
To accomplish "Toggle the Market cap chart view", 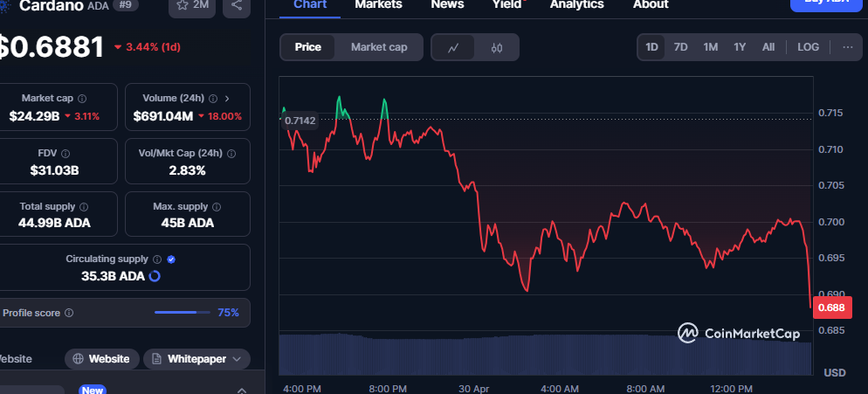I will (x=379, y=47).
